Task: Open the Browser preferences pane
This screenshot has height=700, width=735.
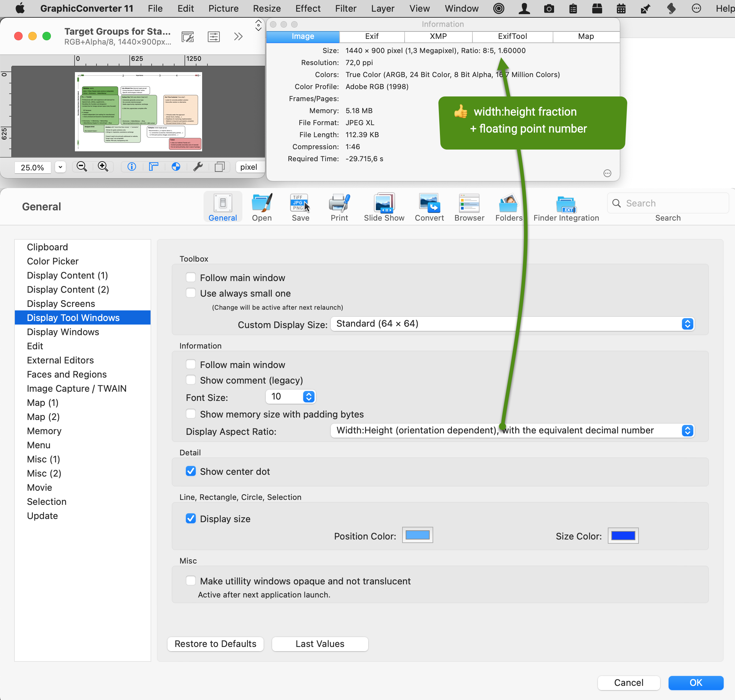Action: [x=469, y=207]
